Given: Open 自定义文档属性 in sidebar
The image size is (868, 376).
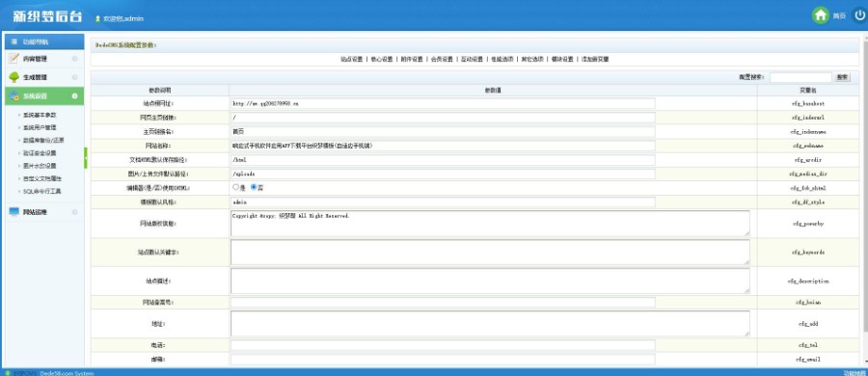Looking at the screenshot, I should tap(42, 179).
